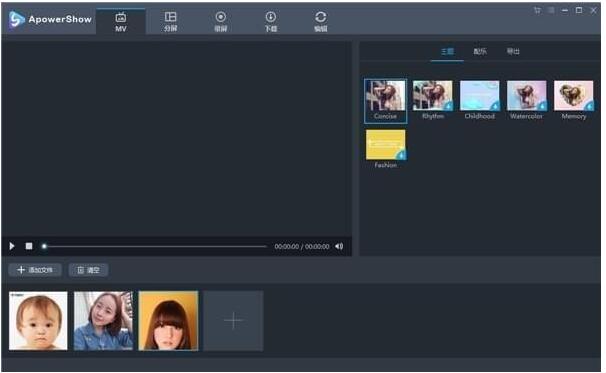Stop the preview playback
The height and width of the screenshot is (373, 606).
[29, 246]
